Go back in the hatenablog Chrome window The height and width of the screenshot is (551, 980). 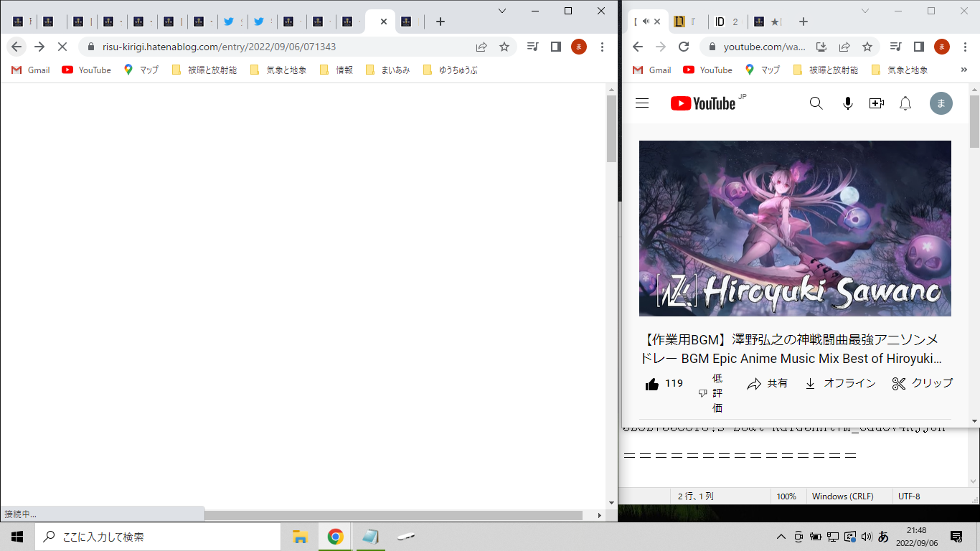point(17,47)
